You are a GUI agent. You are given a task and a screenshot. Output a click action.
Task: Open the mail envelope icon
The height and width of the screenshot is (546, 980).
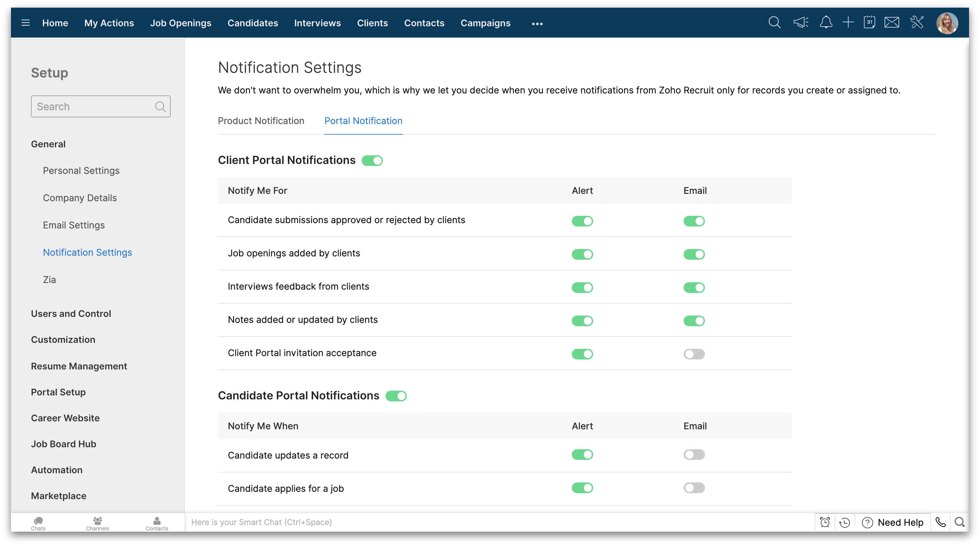tap(892, 23)
